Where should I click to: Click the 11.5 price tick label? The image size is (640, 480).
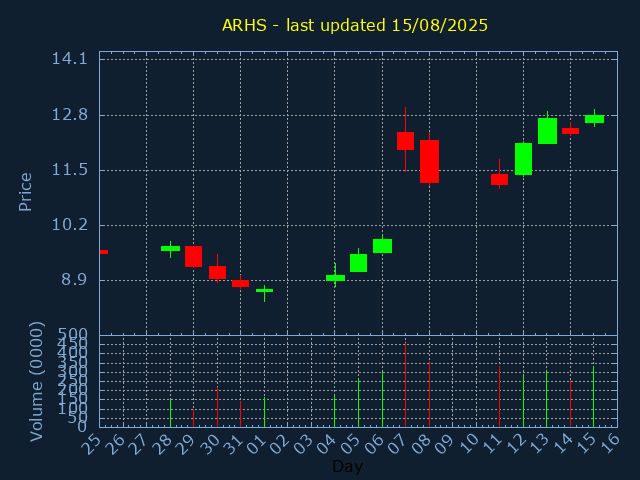[x=70, y=170]
